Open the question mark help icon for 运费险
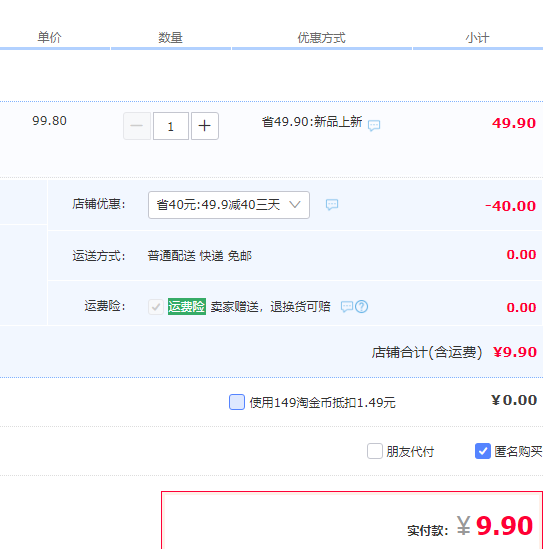The width and height of the screenshot is (555, 549). [361, 307]
